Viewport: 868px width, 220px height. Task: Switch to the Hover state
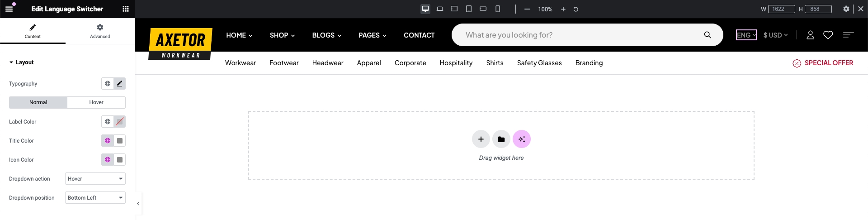point(96,102)
